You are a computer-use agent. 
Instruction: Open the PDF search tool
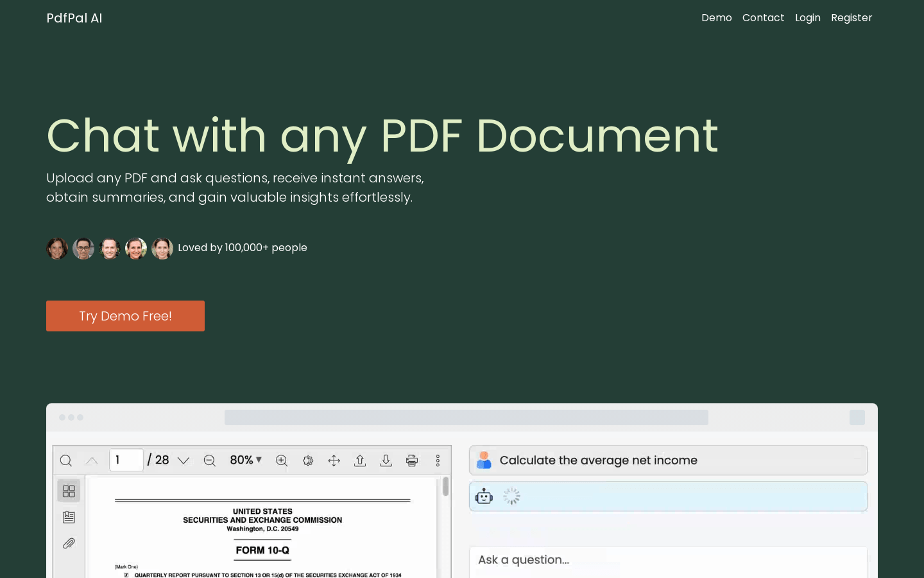pyautogui.click(x=66, y=460)
